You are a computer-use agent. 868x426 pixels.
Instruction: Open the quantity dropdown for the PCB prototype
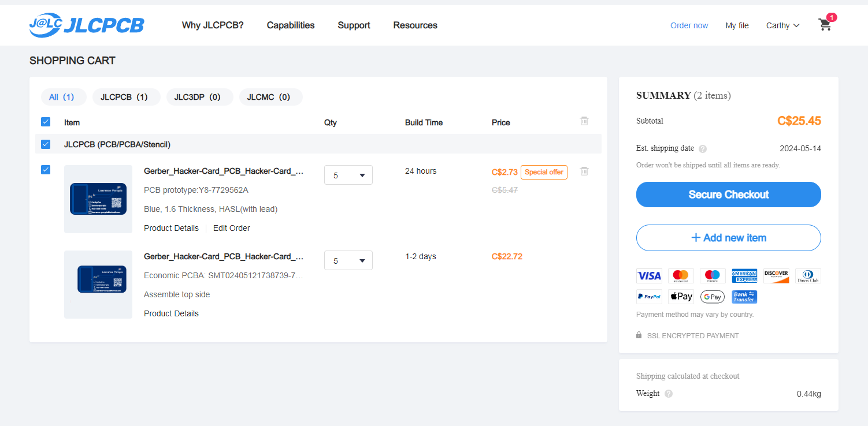tap(348, 175)
